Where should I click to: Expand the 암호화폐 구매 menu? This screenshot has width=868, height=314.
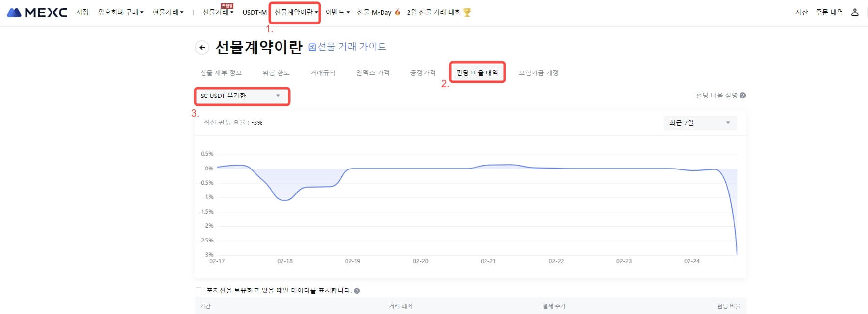click(x=121, y=12)
